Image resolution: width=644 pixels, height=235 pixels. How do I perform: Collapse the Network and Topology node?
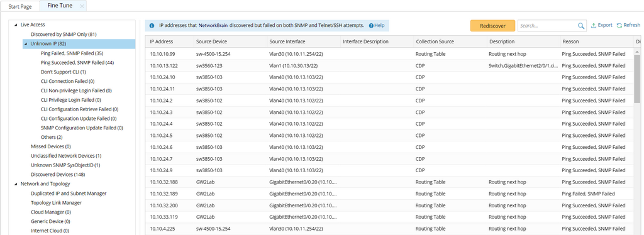(x=16, y=184)
